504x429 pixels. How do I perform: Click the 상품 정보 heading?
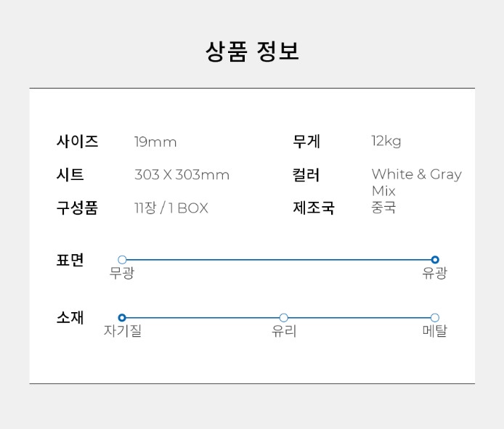[x=252, y=52]
